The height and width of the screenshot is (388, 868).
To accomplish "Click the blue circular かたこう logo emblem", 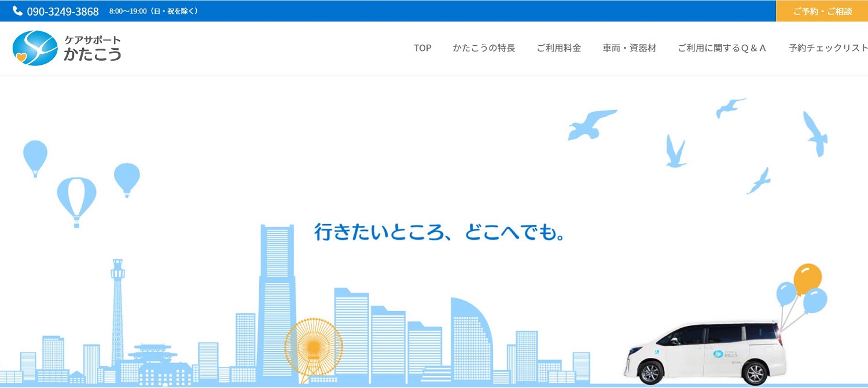I will tap(35, 48).
